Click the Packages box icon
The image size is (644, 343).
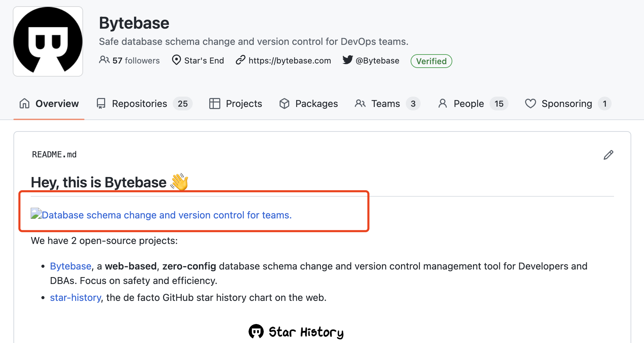[284, 104]
